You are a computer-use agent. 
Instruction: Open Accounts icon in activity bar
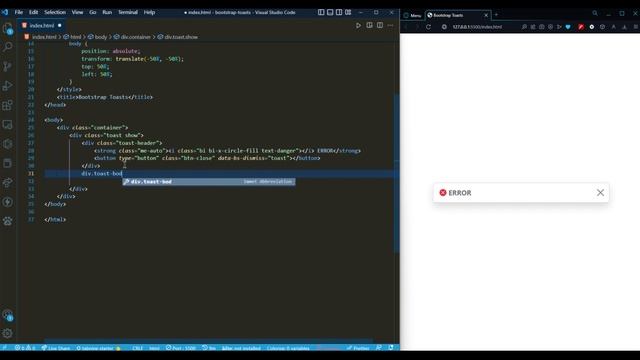(x=7, y=315)
